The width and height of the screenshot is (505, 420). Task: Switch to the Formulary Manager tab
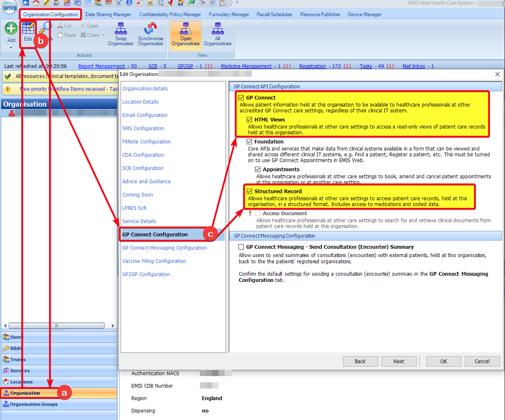click(x=229, y=15)
